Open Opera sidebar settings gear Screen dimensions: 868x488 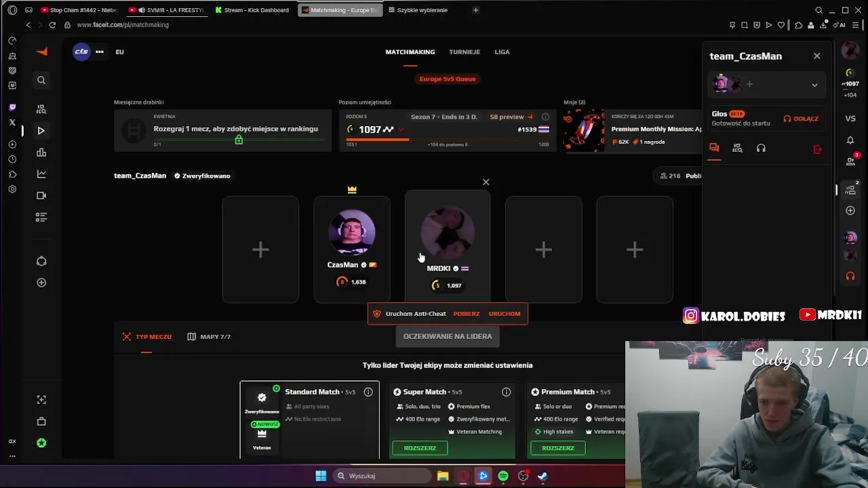click(x=12, y=189)
